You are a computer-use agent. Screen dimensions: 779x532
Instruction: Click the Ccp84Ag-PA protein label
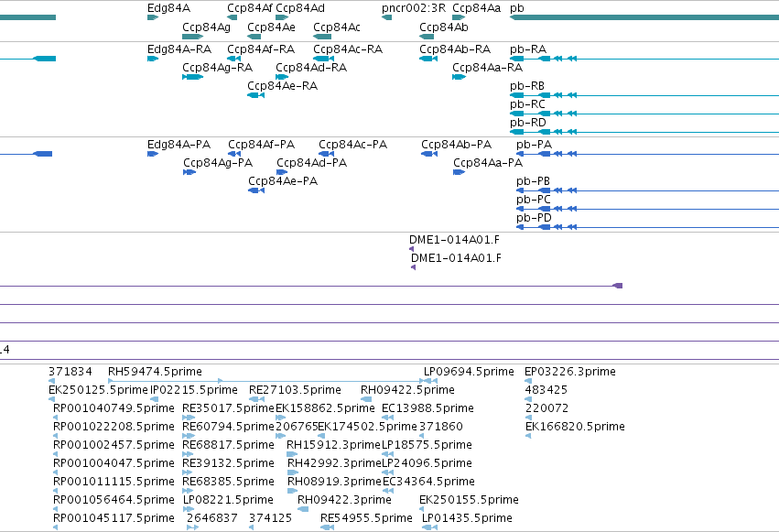coord(218,163)
